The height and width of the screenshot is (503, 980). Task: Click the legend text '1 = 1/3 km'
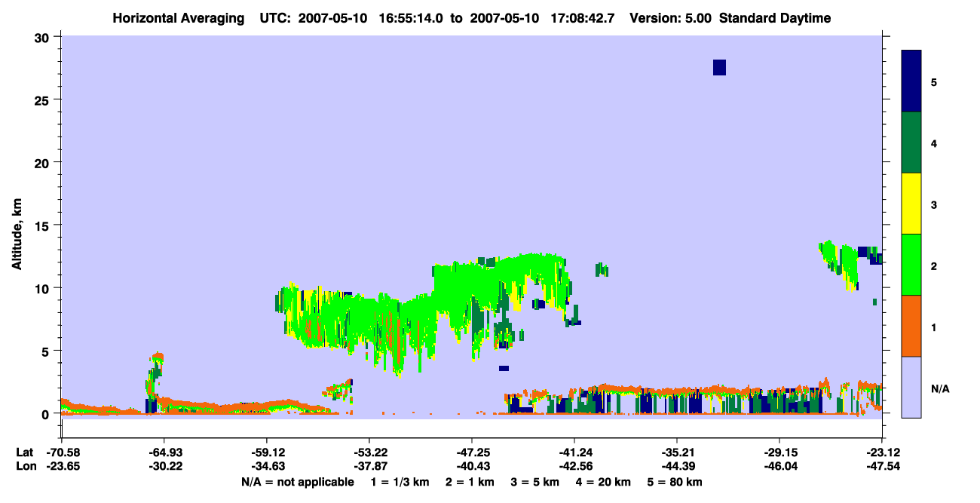tap(399, 482)
